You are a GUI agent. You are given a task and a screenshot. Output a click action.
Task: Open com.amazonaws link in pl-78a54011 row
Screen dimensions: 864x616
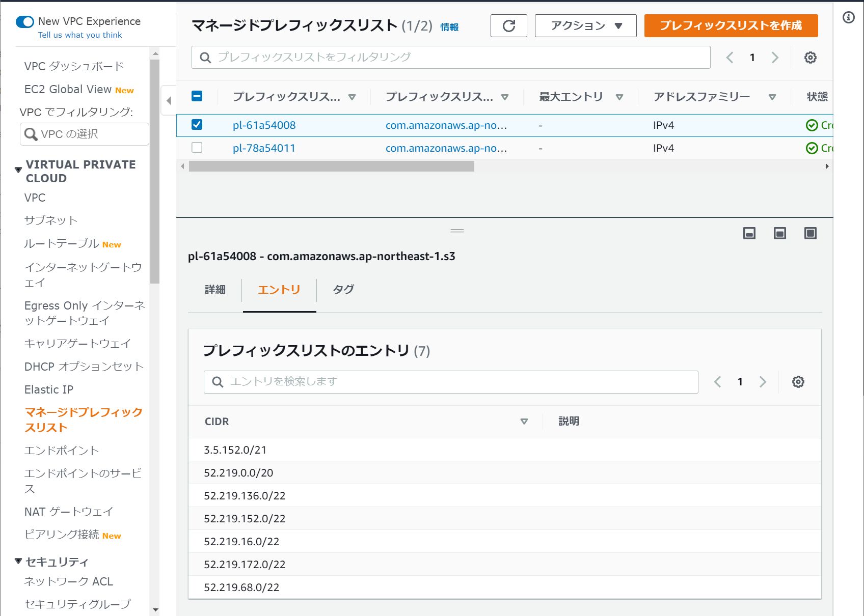(x=446, y=148)
